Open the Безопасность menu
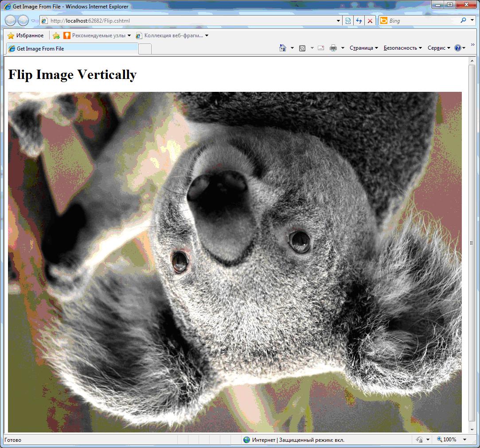 (x=403, y=48)
